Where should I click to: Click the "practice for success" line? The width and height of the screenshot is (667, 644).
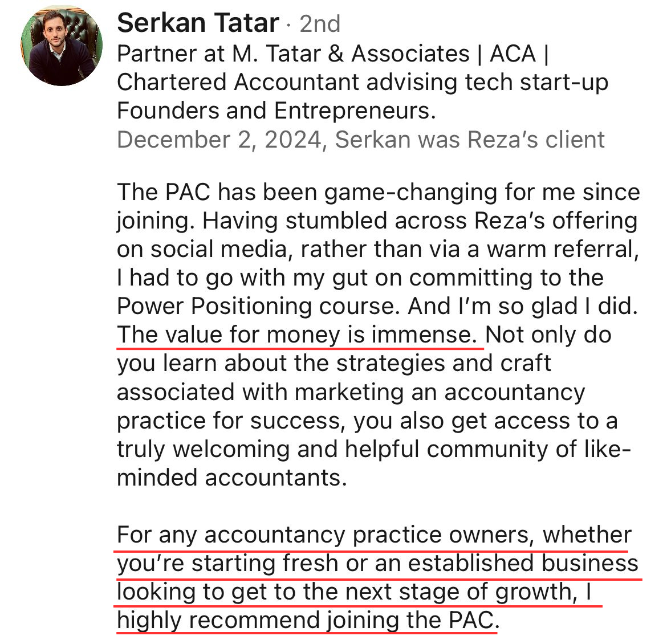[367, 421]
